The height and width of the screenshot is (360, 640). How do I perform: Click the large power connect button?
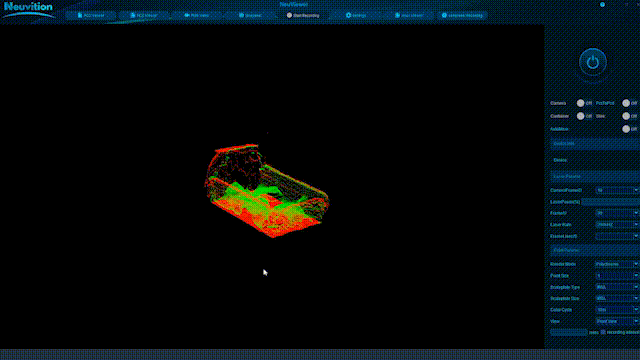(x=593, y=62)
